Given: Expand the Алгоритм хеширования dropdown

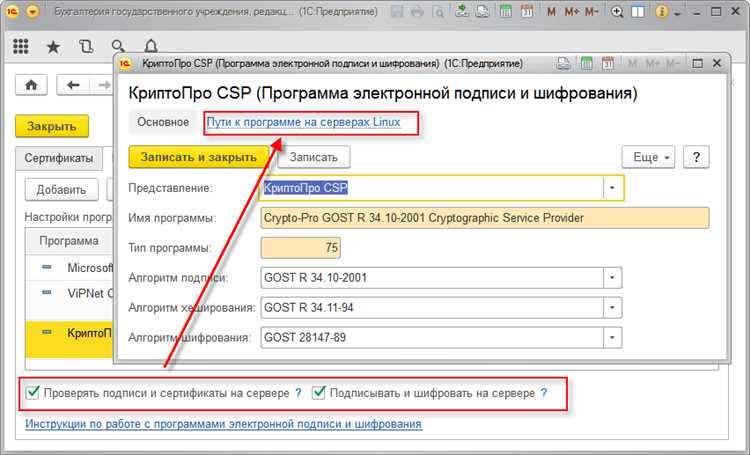Looking at the screenshot, I should (x=612, y=308).
